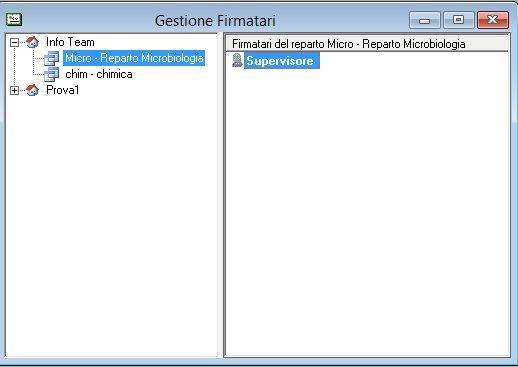Collapse the Info Team tree node
Image resolution: width=518 pixels, height=367 pixels.
[14, 42]
